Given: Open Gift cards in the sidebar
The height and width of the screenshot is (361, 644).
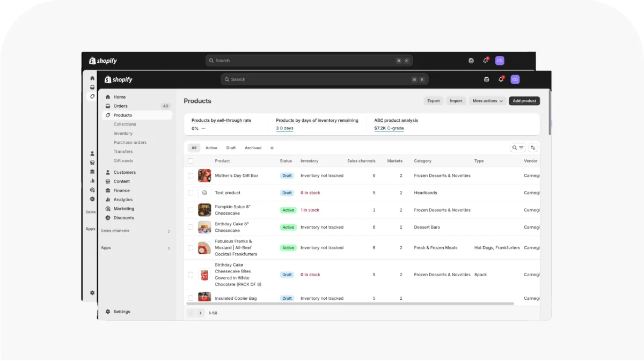Looking at the screenshot, I should (x=123, y=161).
